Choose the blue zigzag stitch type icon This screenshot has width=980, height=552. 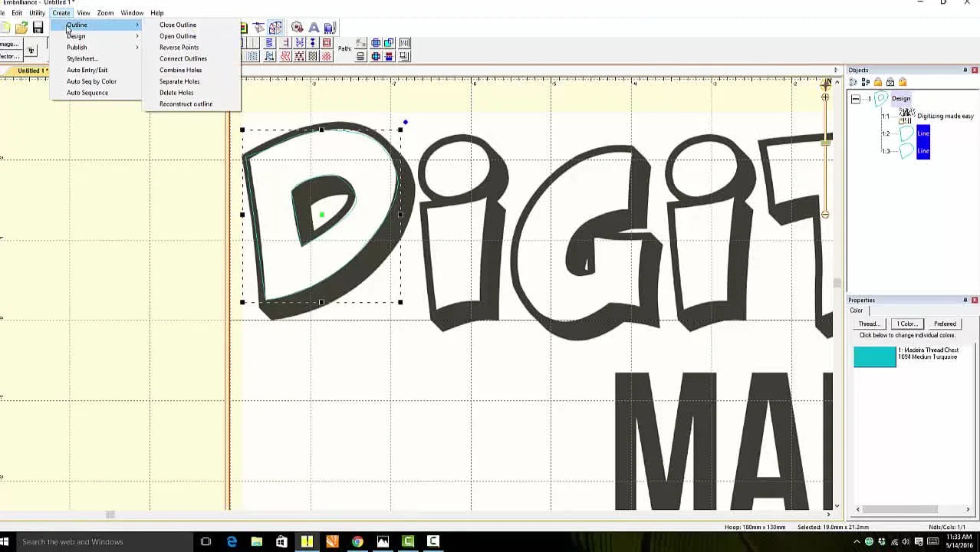coord(270,42)
